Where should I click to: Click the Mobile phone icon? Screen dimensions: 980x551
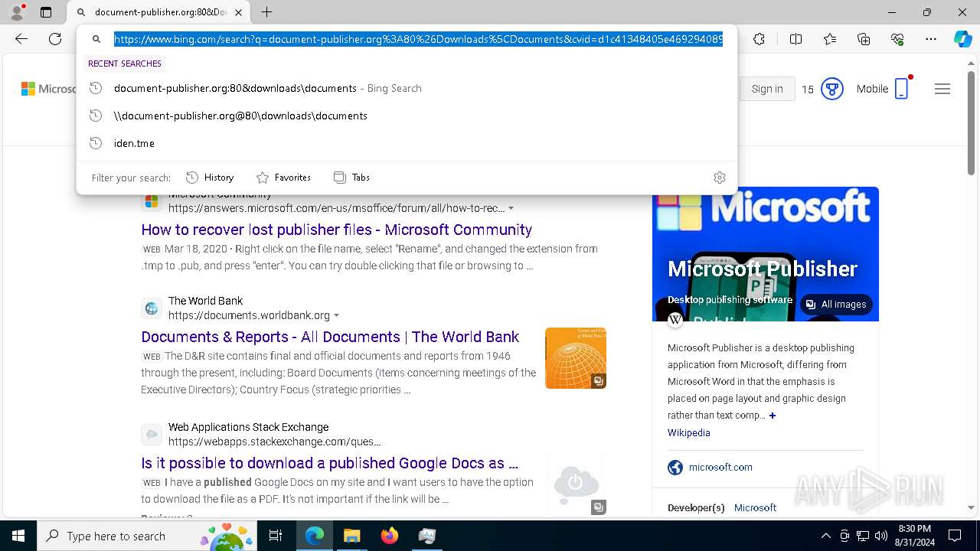902,89
